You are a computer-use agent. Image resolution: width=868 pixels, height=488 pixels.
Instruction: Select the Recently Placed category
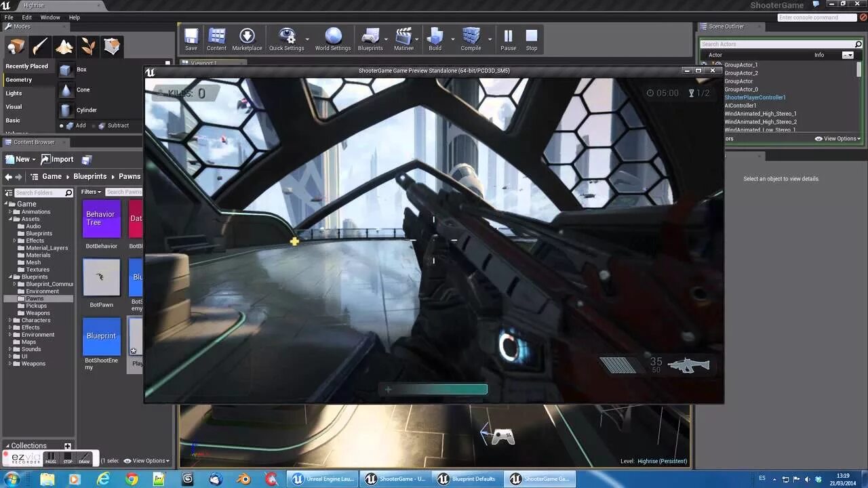click(x=26, y=66)
